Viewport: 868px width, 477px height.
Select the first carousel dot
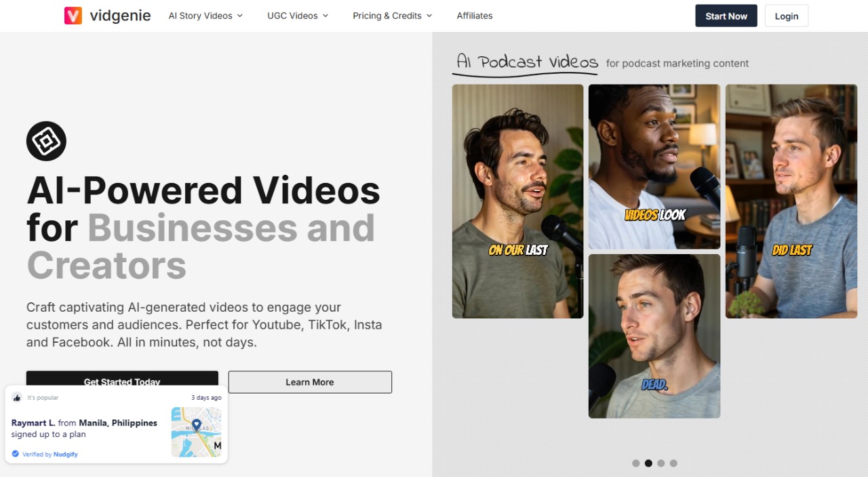coord(636,463)
